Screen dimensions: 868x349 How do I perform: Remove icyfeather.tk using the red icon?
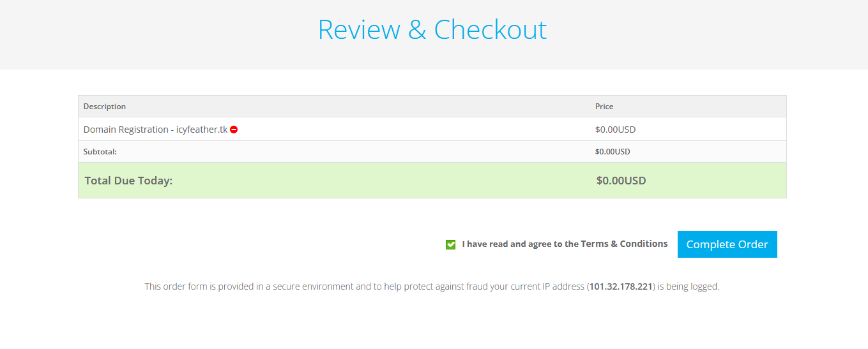[x=234, y=130]
